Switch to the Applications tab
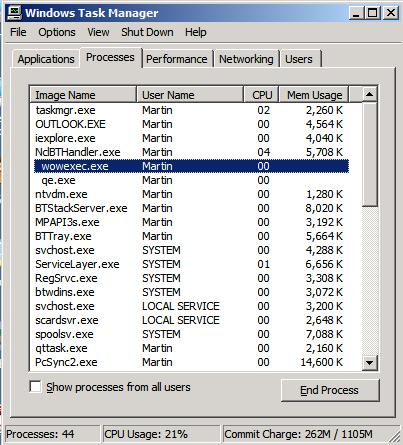This screenshot has height=445, width=403. point(46,59)
